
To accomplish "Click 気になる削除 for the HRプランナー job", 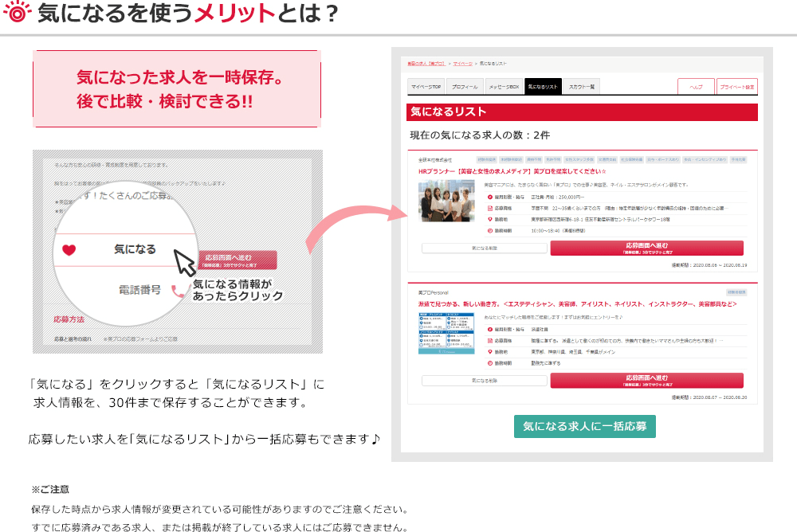I will pyautogui.click(x=484, y=248).
